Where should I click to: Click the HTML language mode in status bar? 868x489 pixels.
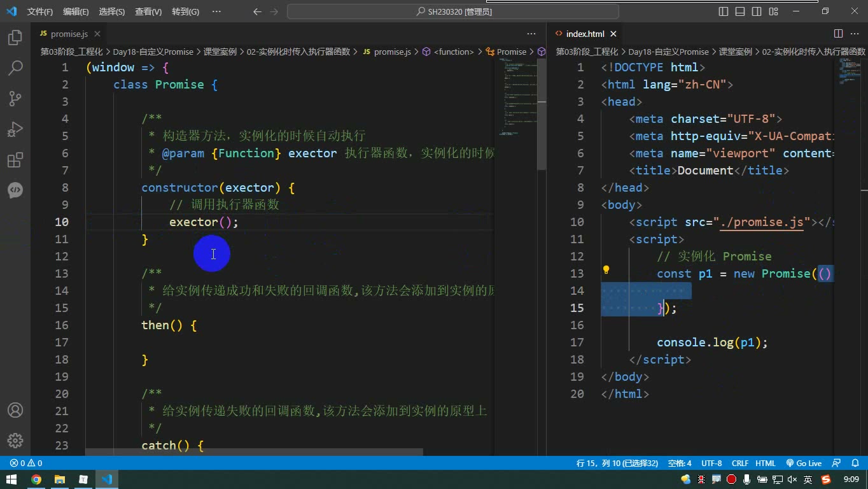tap(766, 464)
